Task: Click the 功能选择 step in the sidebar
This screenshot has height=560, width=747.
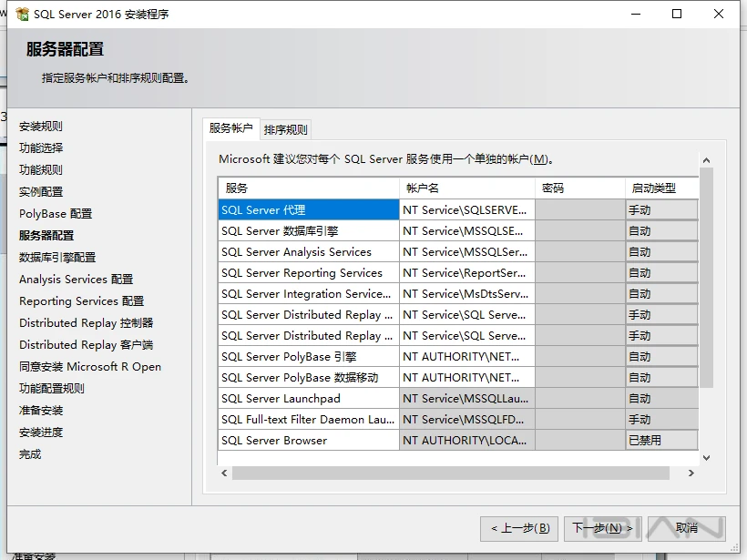Action: 41,148
